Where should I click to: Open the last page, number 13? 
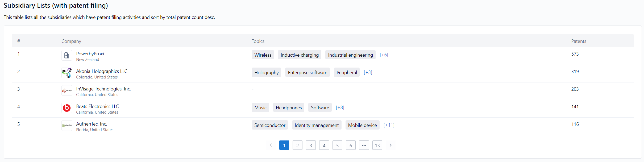[x=377, y=146]
